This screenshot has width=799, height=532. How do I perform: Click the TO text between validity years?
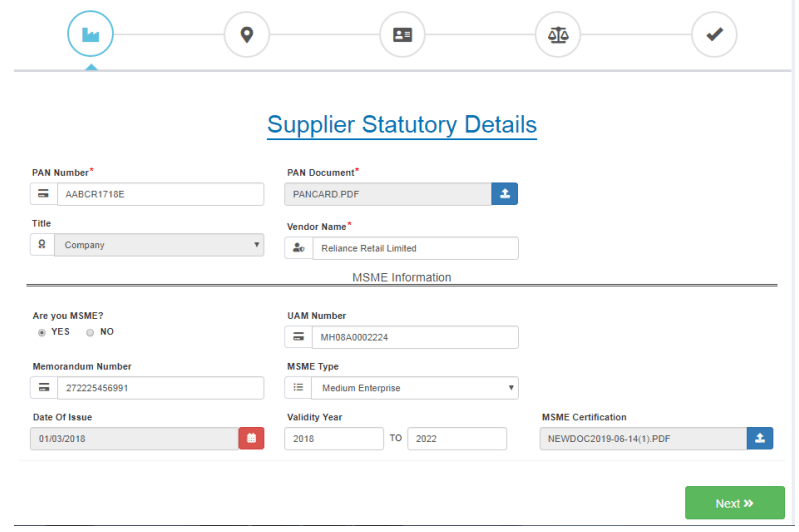[x=395, y=438]
